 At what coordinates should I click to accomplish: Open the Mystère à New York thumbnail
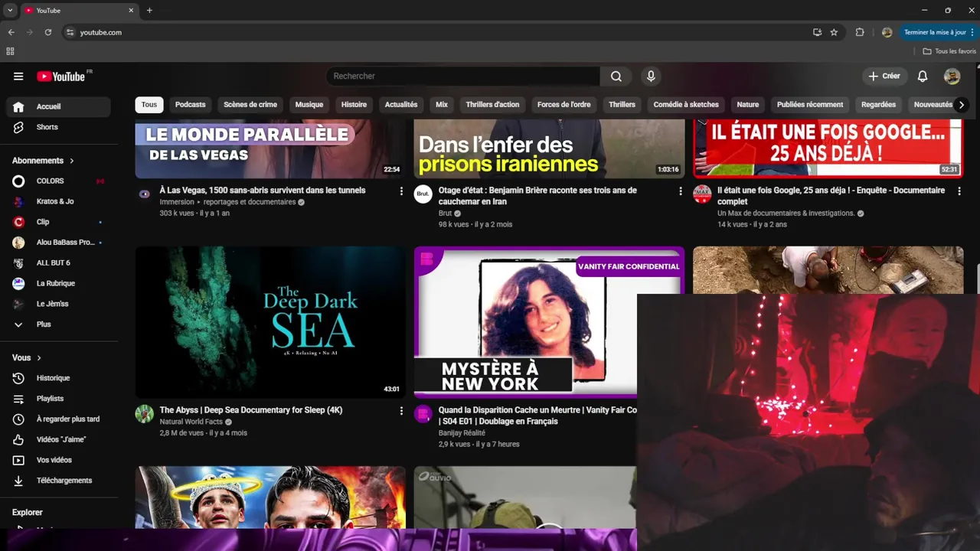tap(525, 322)
